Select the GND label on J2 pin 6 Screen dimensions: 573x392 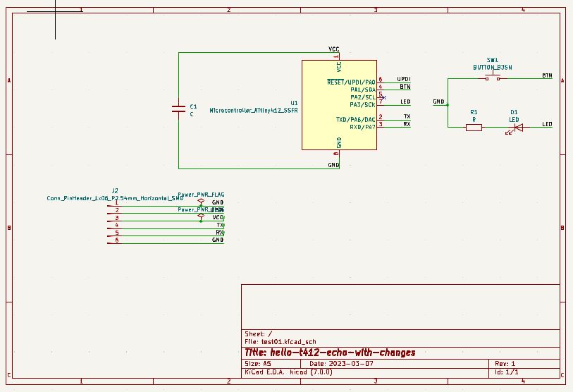click(x=218, y=240)
